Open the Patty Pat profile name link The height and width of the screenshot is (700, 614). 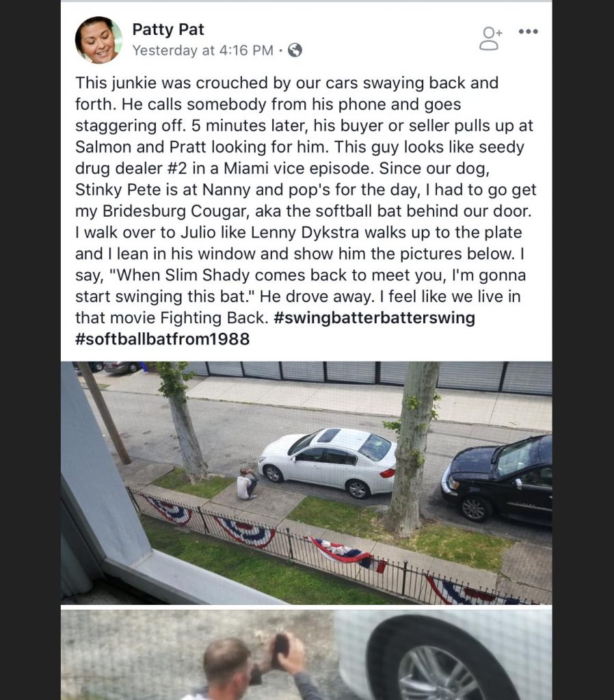pos(168,29)
